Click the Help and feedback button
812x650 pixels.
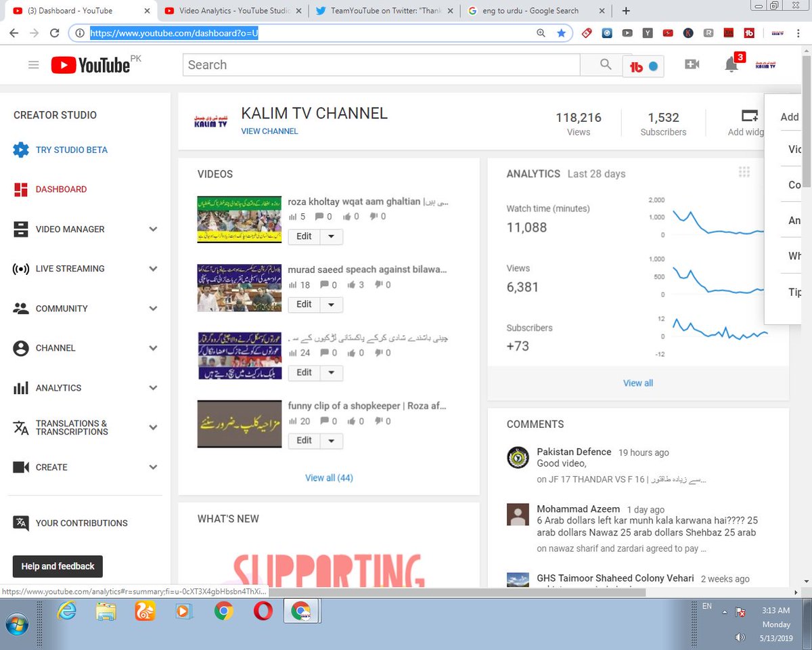click(x=58, y=566)
